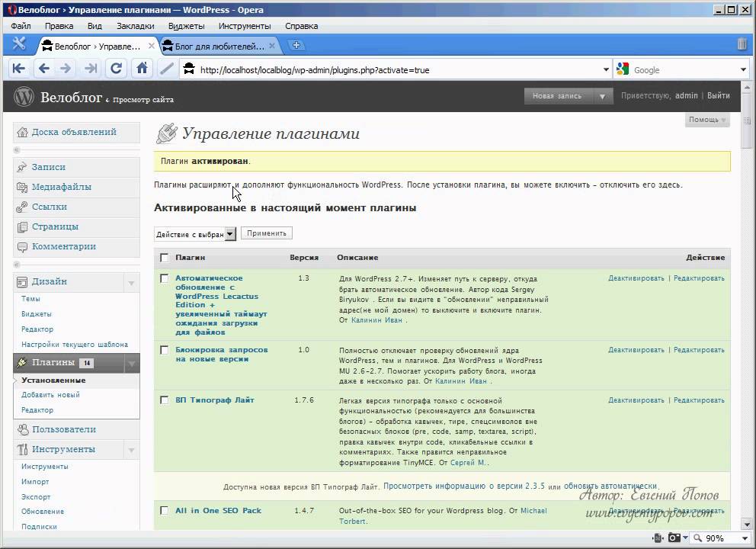Click the browser Back arrow
The height and width of the screenshot is (549, 756).
(x=44, y=69)
